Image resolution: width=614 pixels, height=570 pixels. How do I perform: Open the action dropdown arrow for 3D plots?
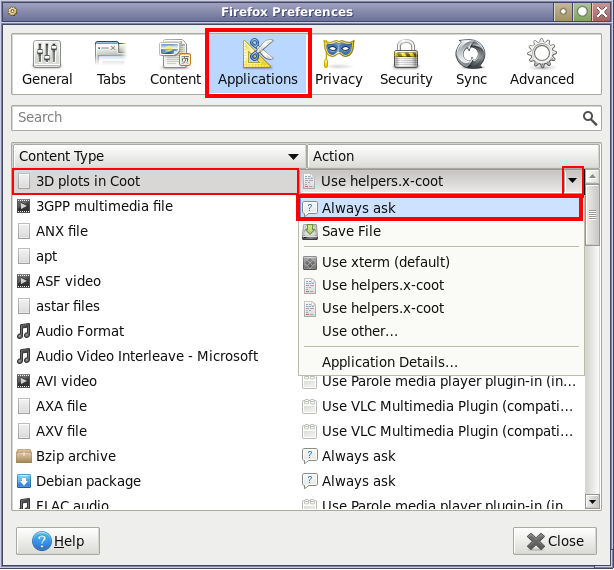tap(572, 180)
